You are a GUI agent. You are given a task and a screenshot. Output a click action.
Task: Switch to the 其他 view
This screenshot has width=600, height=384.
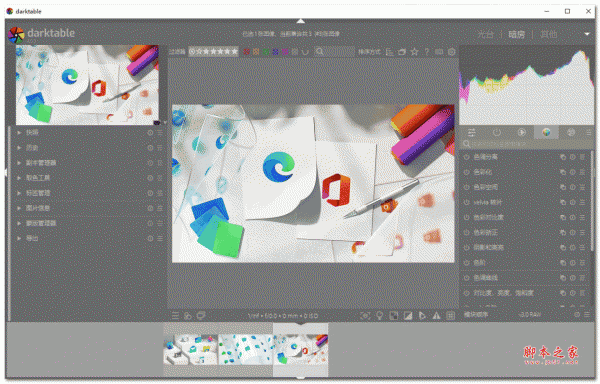click(x=548, y=34)
